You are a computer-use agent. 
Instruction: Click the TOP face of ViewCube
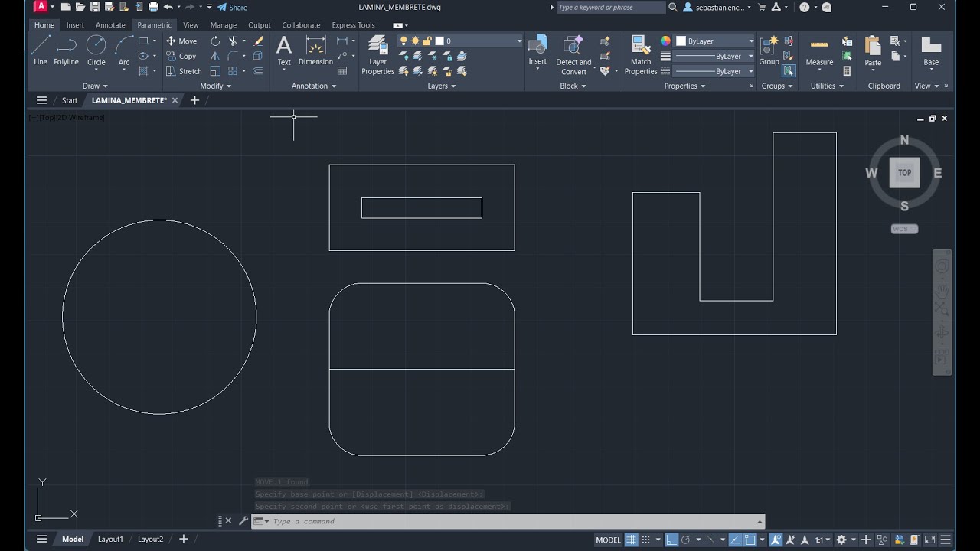(904, 173)
